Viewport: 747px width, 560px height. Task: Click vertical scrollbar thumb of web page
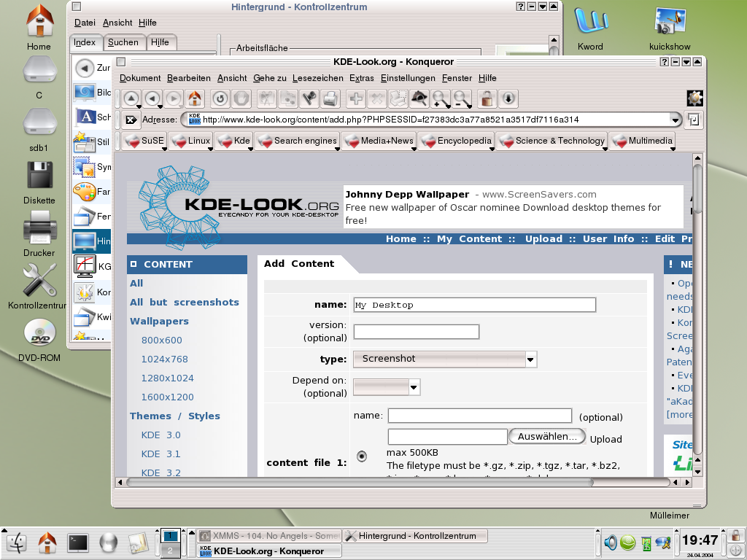697,189
